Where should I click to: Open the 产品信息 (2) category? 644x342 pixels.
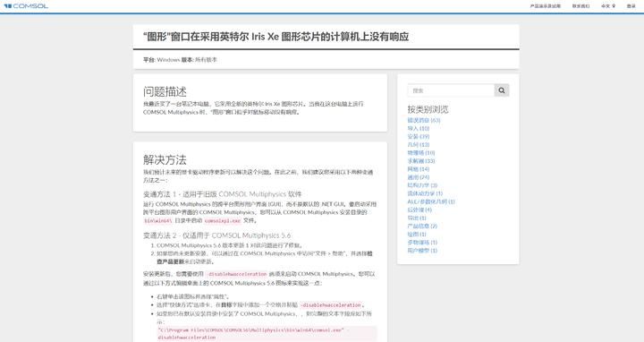point(422,227)
